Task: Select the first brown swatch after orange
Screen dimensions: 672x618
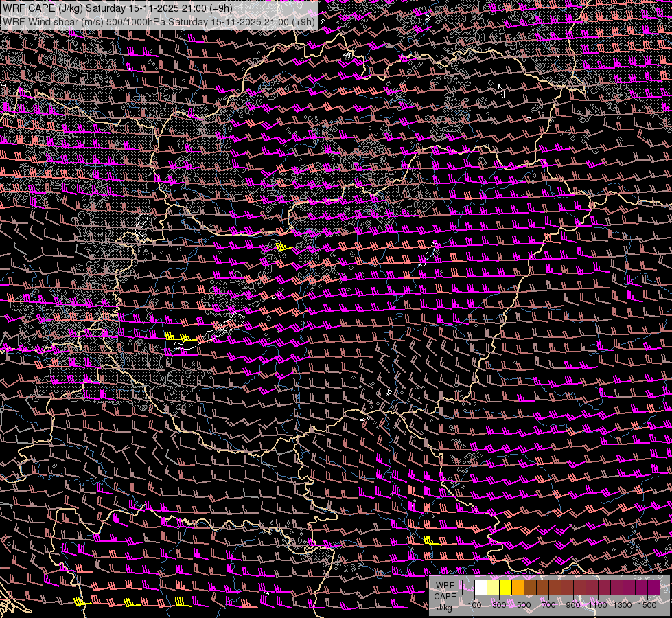Action: point(530,588)
